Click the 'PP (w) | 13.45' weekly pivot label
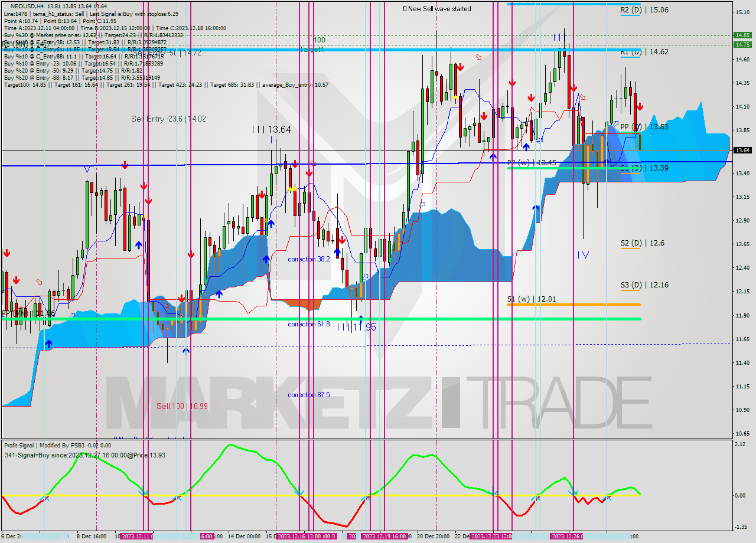The width and height of the screenshot is (756, 543). pos(532,162)
